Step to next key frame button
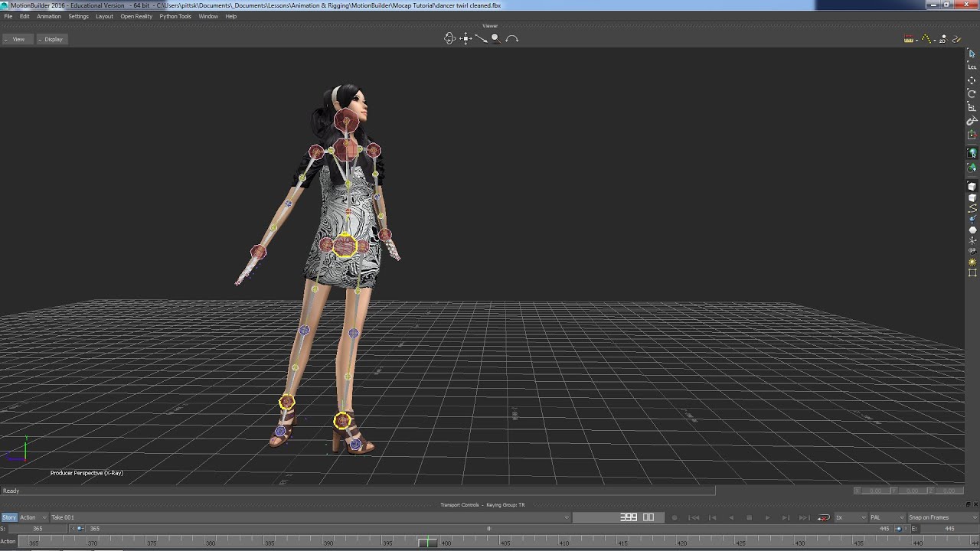Screen dimensions: 980x551 pos(786,517)
